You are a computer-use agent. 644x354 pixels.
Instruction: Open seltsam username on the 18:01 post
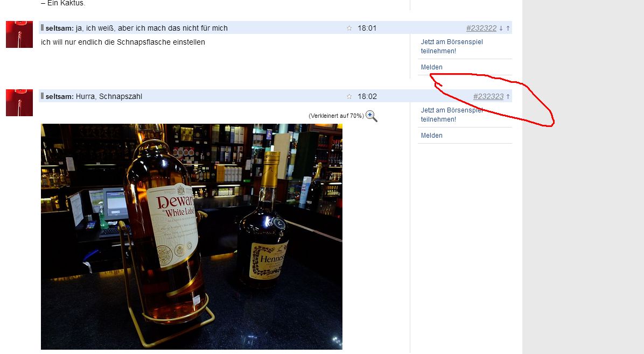coord(60,29)
